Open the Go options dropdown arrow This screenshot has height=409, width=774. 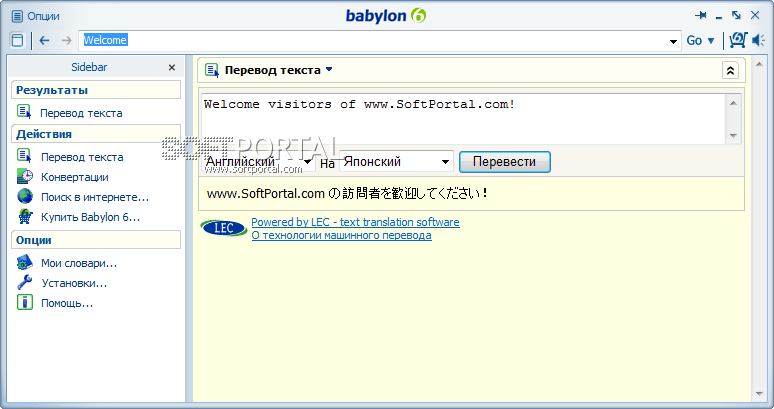click(711, 41)
